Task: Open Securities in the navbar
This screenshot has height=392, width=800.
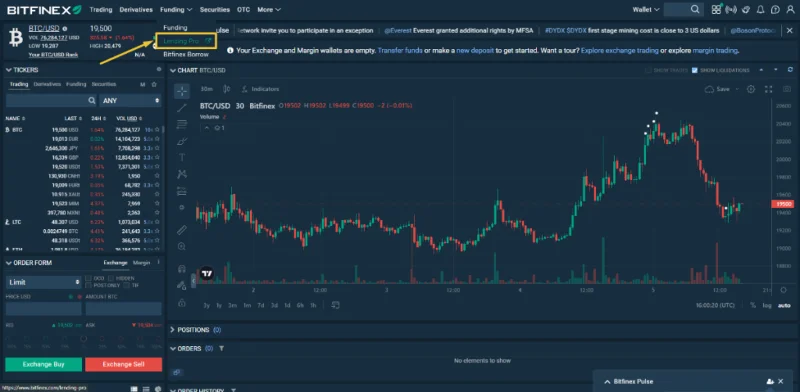Action: [x=215, y=9]
